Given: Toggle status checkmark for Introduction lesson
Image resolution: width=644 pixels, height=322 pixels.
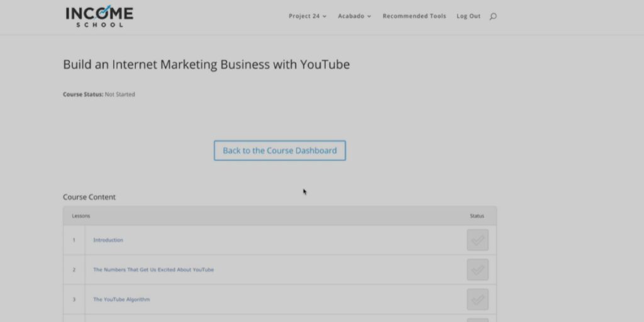Looking at the screenshot, I should (477, 240).
